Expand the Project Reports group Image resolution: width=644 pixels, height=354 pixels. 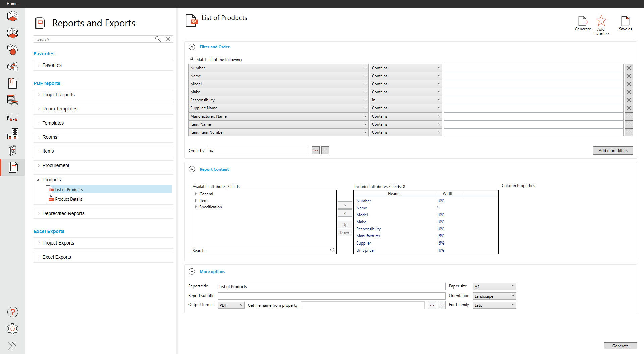click(39, 95)
